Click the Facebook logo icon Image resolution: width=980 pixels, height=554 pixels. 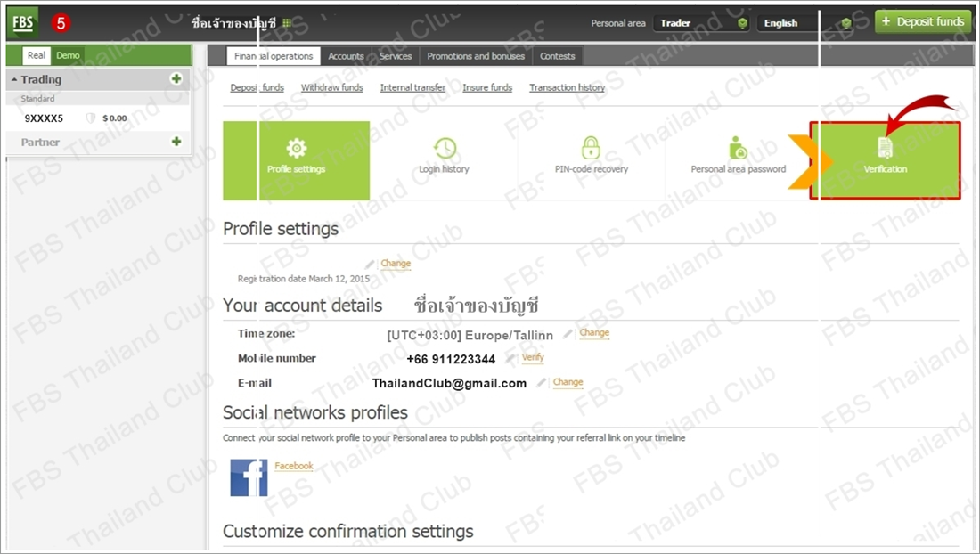click(249, 477)
